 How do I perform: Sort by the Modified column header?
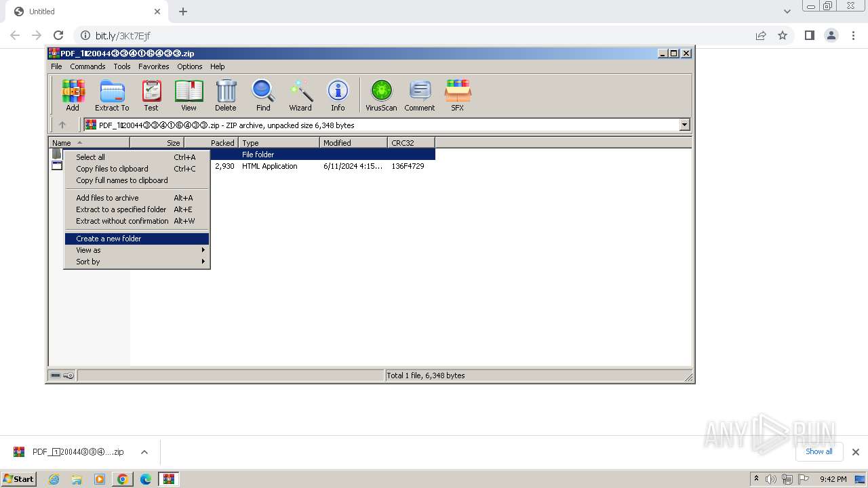coord(353,143)
